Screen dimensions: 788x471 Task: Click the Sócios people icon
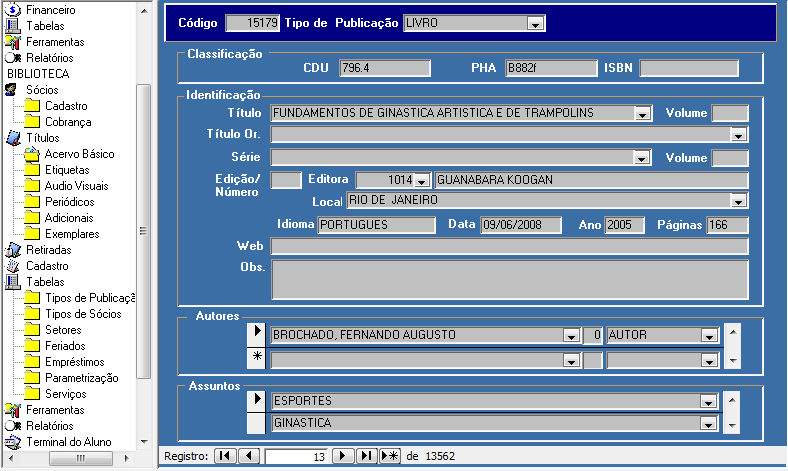click(11, 90)
